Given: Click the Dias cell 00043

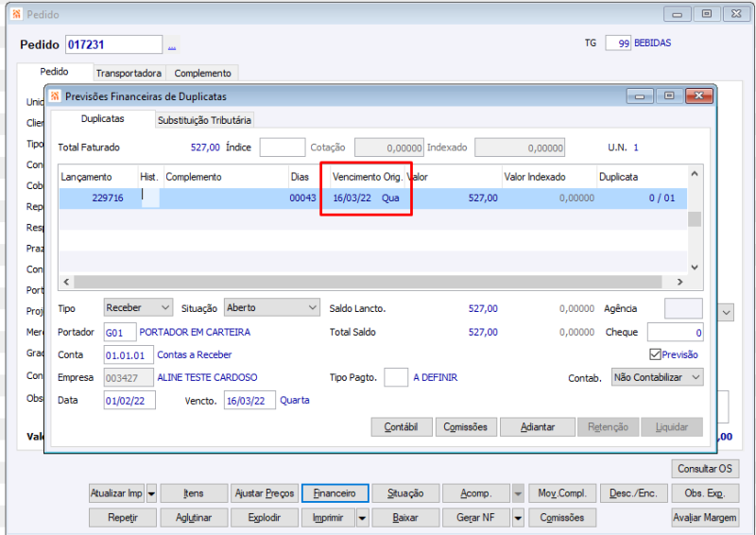Looking at the screenshot, I should coord(303,198).
